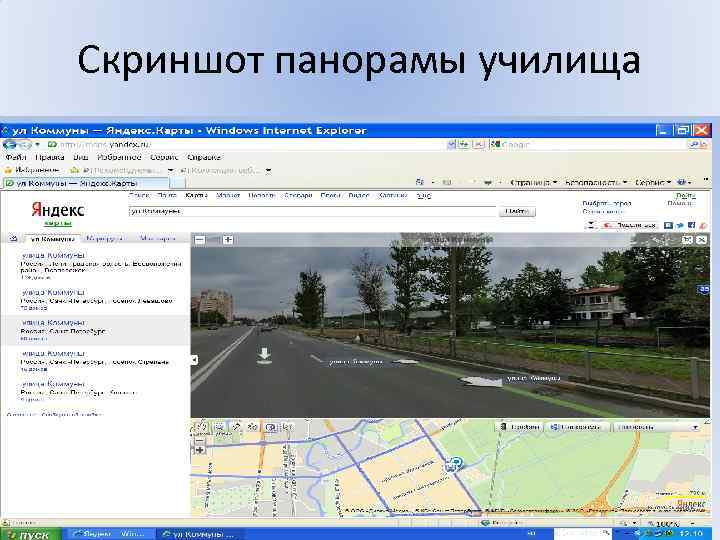Open the Правка menu
Viewport: 720px width, 540px height.
(50, 158)
